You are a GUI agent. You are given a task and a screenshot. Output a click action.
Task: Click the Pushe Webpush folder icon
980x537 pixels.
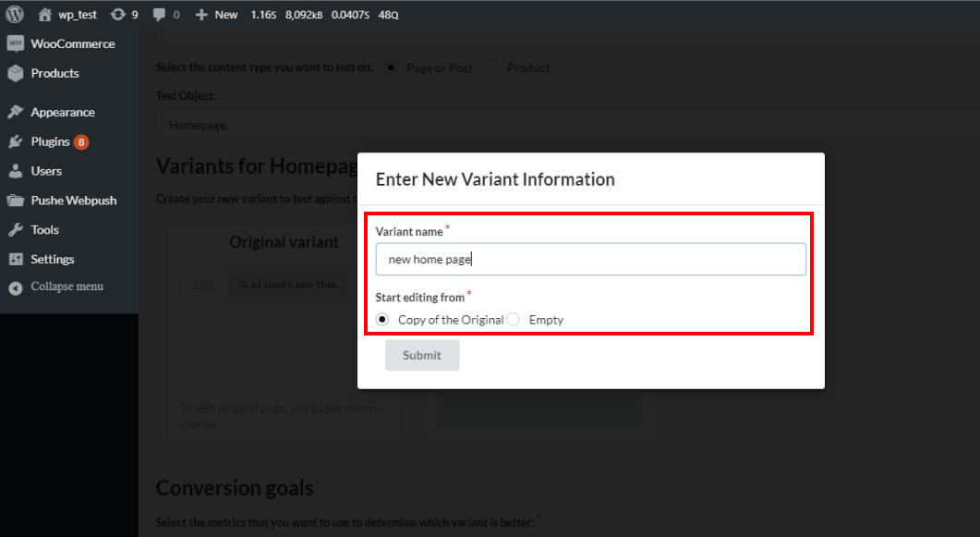coord(16,200)
